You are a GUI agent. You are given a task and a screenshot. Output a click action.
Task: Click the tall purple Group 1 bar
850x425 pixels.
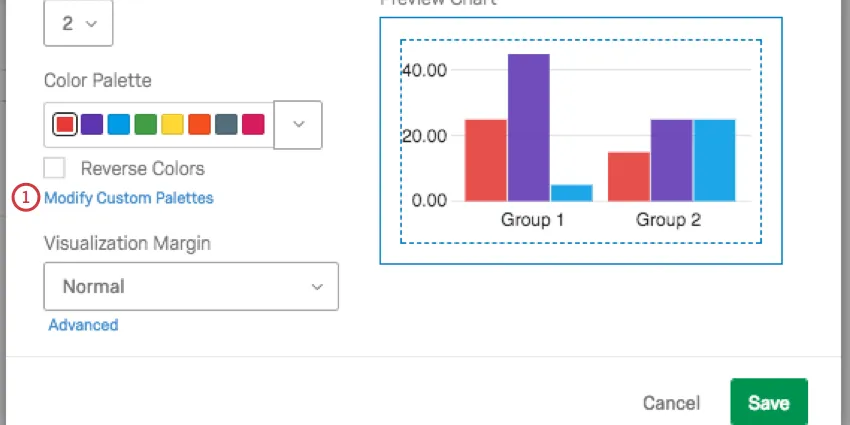pyautogui.click(x=529, y=127)
